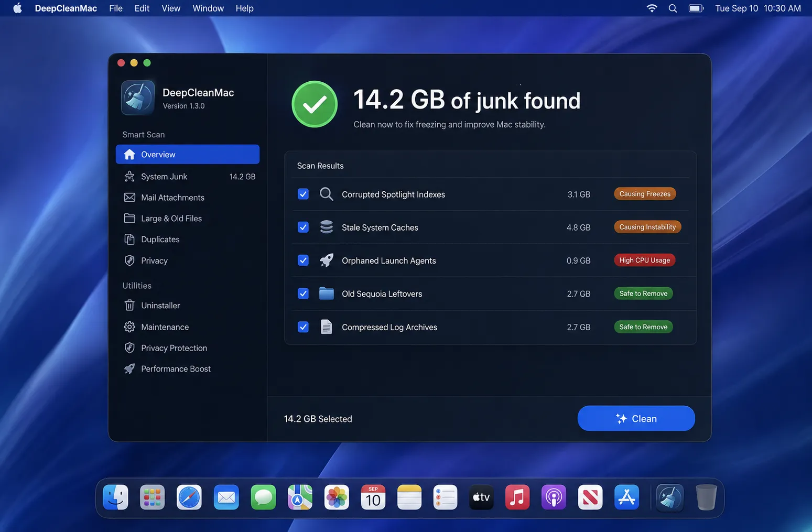Open the DeepCleanMac application menu
Viewport: 812px width, 532px height.
pyautogui.click(x=66, y=8)
